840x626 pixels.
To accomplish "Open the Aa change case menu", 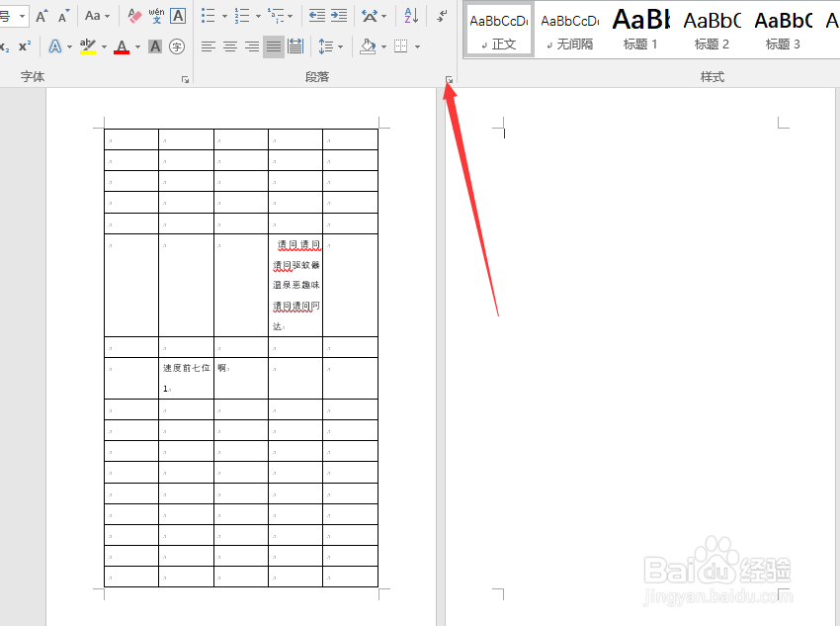I will pos(97,16).
